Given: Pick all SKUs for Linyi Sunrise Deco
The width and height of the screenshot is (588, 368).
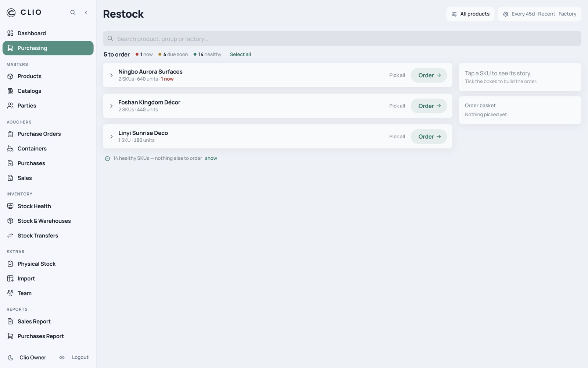Looking at the screenshot, I should pos(397,137).
